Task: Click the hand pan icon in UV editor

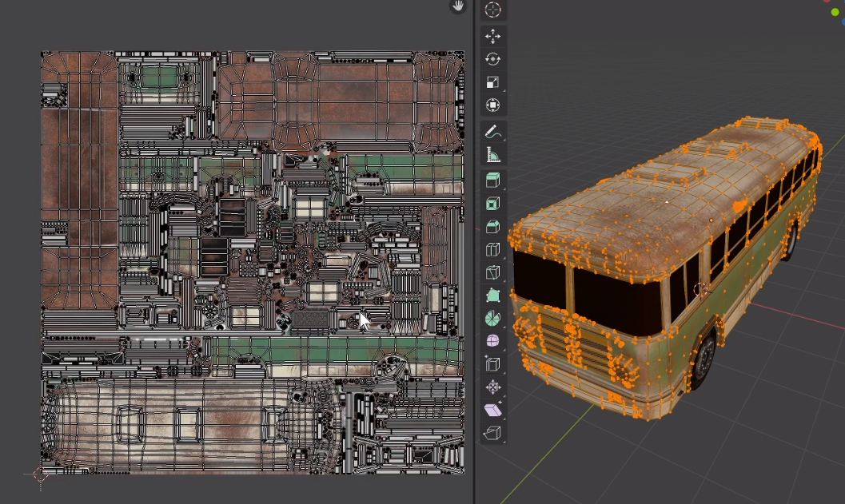Action: (458, 6)
